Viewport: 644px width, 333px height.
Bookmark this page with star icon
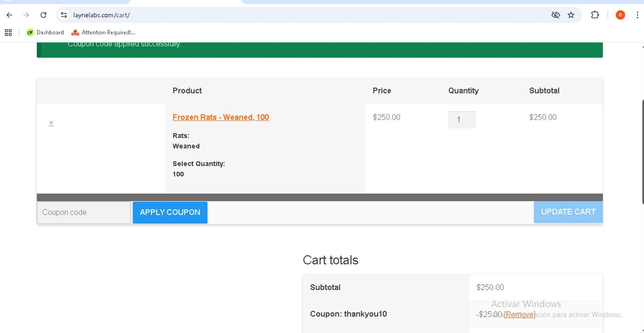click(571, 15)
